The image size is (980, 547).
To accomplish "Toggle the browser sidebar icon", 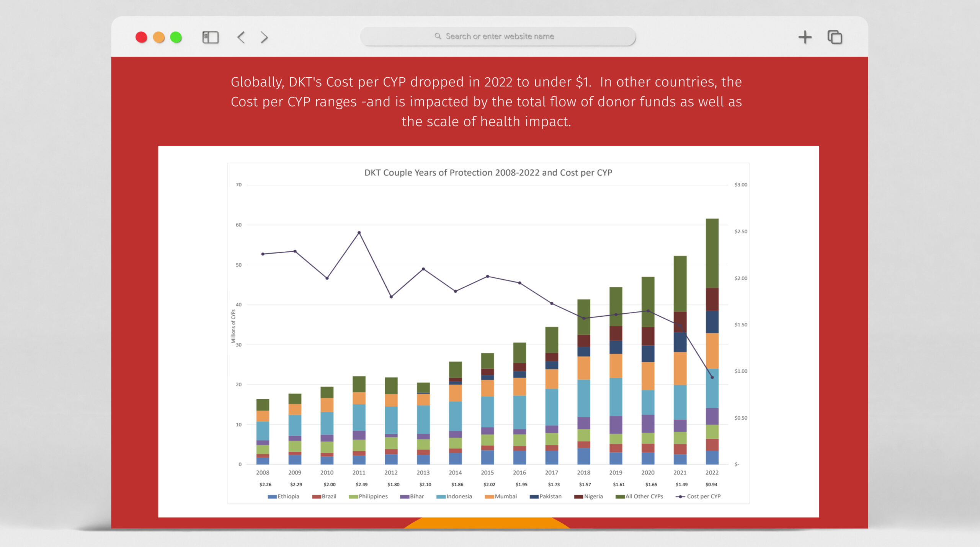I will pyautogui.click(x=210, y=37).
